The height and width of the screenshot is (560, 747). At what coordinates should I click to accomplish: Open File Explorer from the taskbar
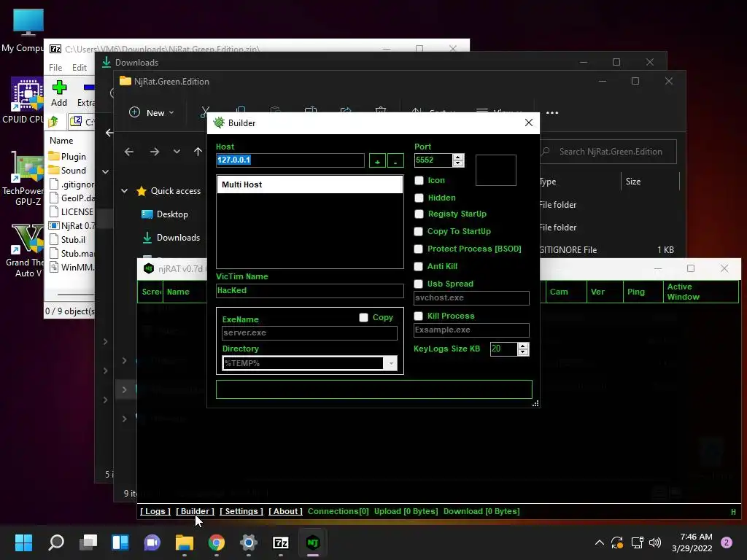pyautogui.click(x=185, y=542)
